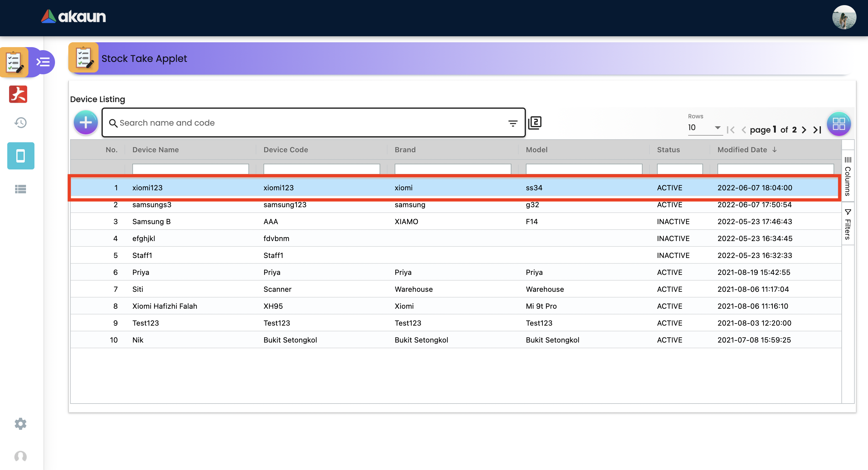Click the Device Code filter input box
Screen dimensions: 868x470
[322, 169]
